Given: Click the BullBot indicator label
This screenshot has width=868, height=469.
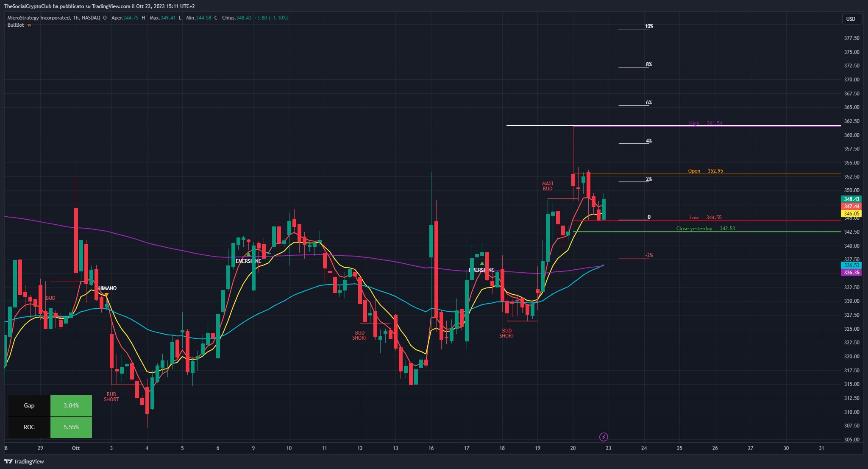Looking at the screenshot, I should [x=16, y=25].
